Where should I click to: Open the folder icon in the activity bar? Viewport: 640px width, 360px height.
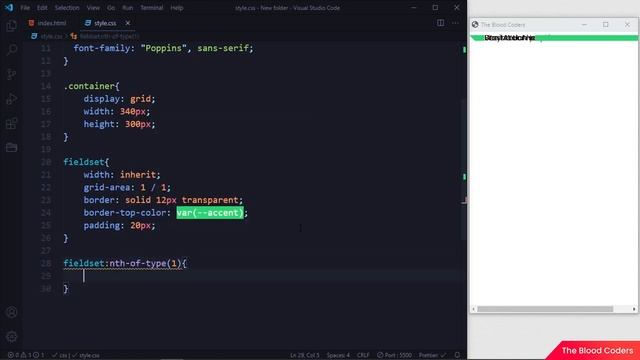pos(11,147)
